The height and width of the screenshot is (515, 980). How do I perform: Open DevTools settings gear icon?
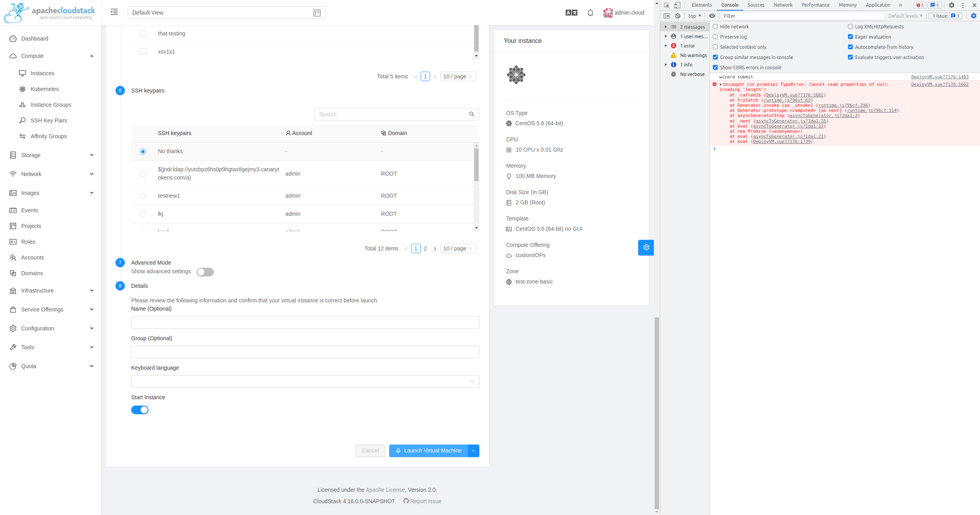(x=952, y=5)
